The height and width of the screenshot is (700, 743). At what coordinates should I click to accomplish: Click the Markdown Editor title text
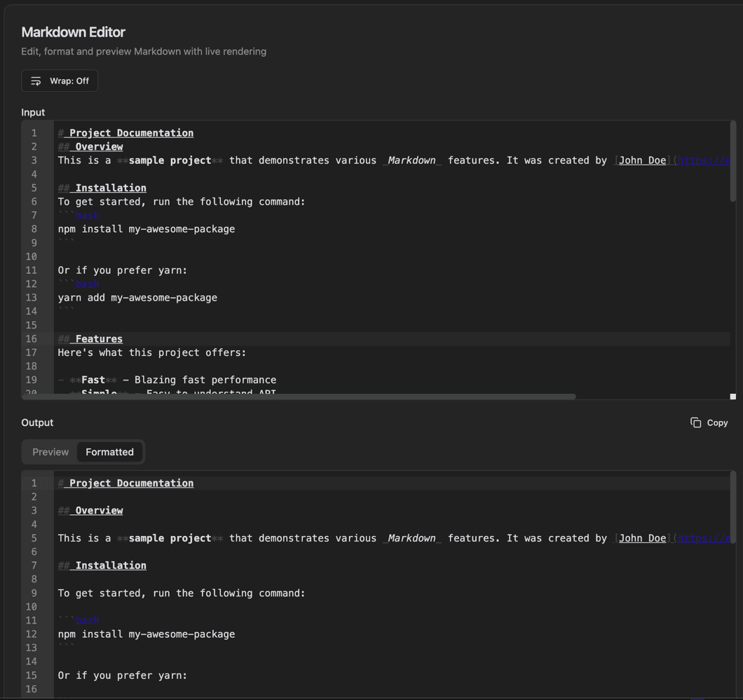[x=73, y=32]
